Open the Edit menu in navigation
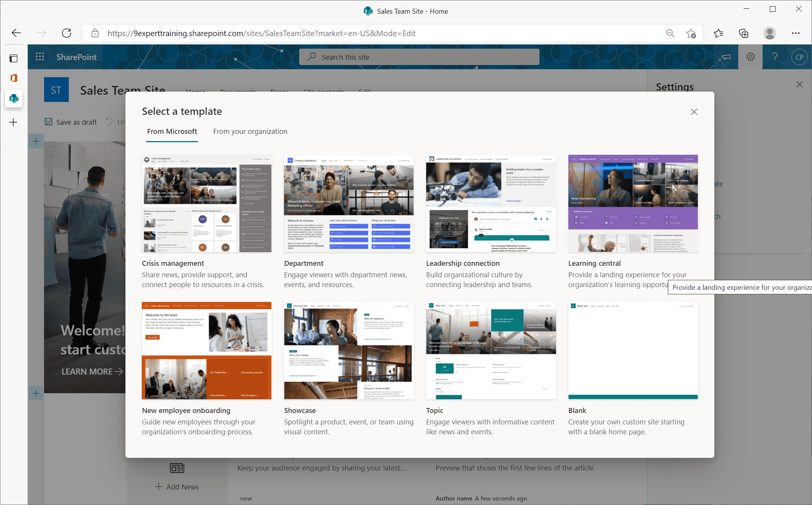Viewport: 812px width, 505px height. point(364,91)
